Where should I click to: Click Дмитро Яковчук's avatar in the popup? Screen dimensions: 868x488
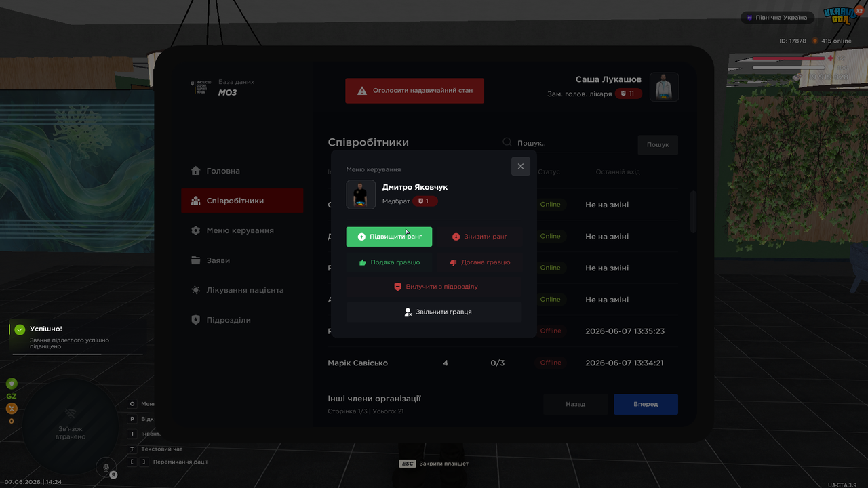click(x=361, y=195)
